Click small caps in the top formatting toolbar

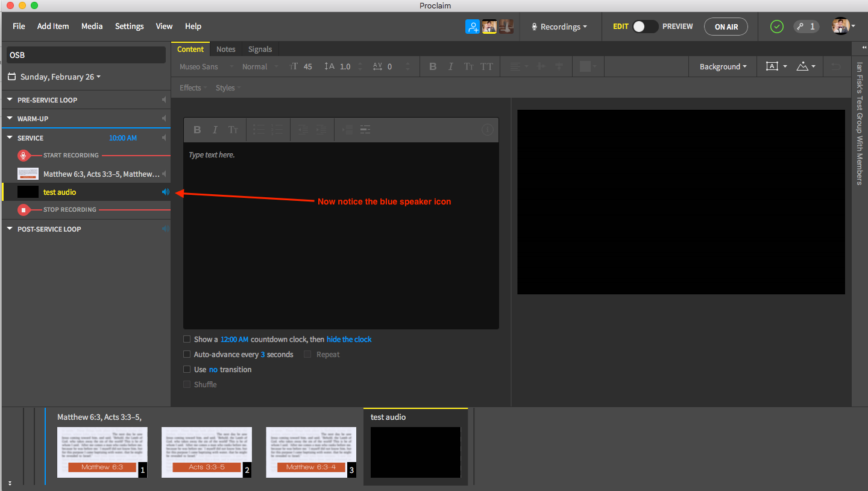468,67
